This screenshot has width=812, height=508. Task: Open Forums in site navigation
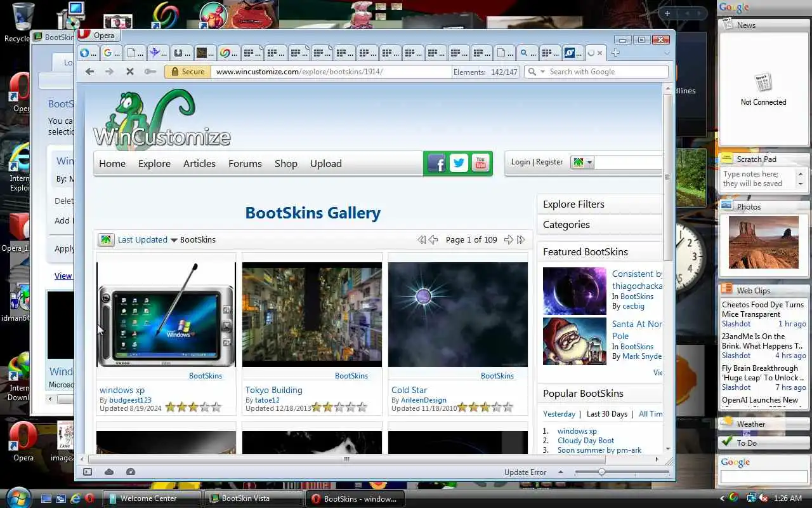click(245, 163)
